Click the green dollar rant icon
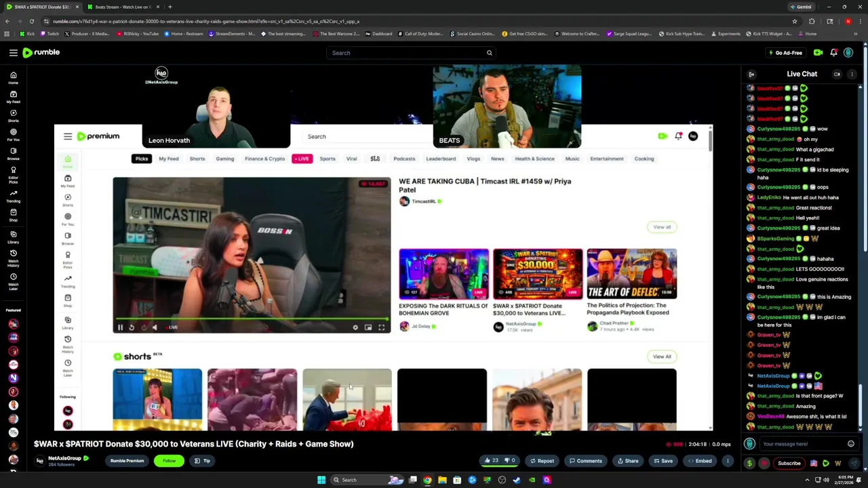Image resolution: width=868 pixels, height=488 pixels. click(x=749, y=464)
